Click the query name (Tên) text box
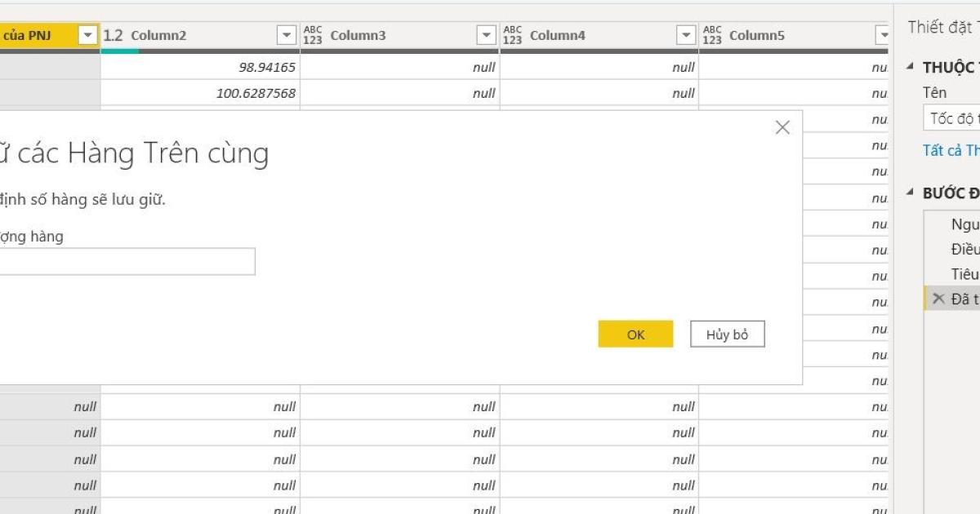Image resolution: width=980 pixels, height=514 pixels. pos(952,118)
